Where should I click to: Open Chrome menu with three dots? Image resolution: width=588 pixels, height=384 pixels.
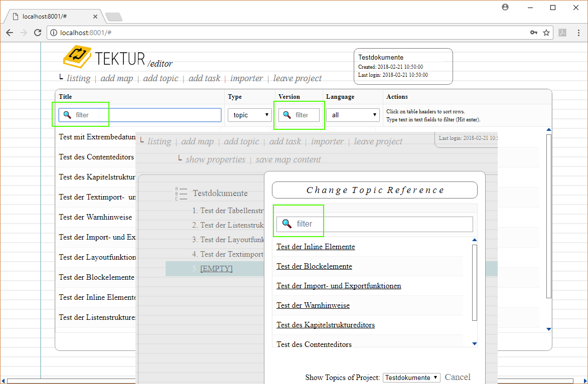pos(578,33)
